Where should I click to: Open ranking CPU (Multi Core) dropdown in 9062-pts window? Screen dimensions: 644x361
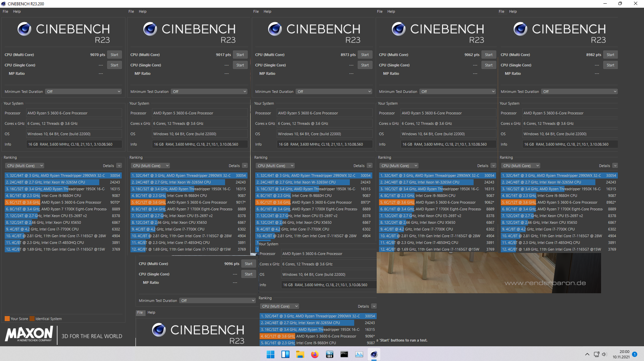(399, 166)
